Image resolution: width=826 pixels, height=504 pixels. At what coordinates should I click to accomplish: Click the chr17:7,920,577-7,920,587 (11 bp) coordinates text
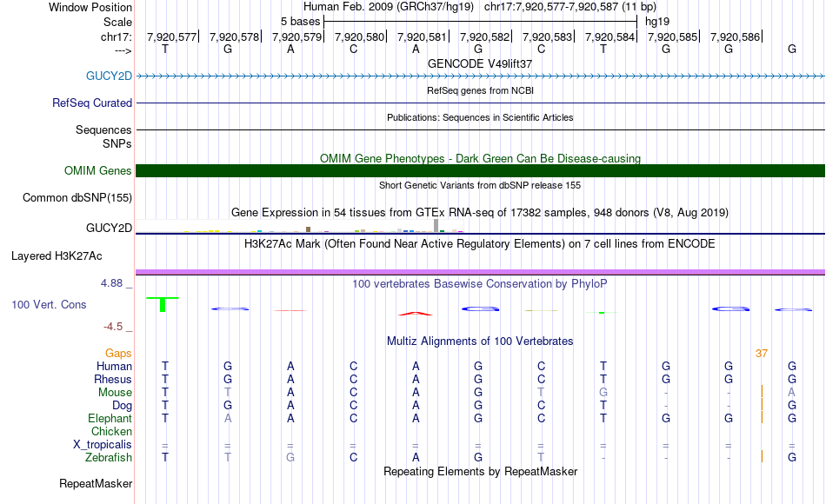point(570,7)
